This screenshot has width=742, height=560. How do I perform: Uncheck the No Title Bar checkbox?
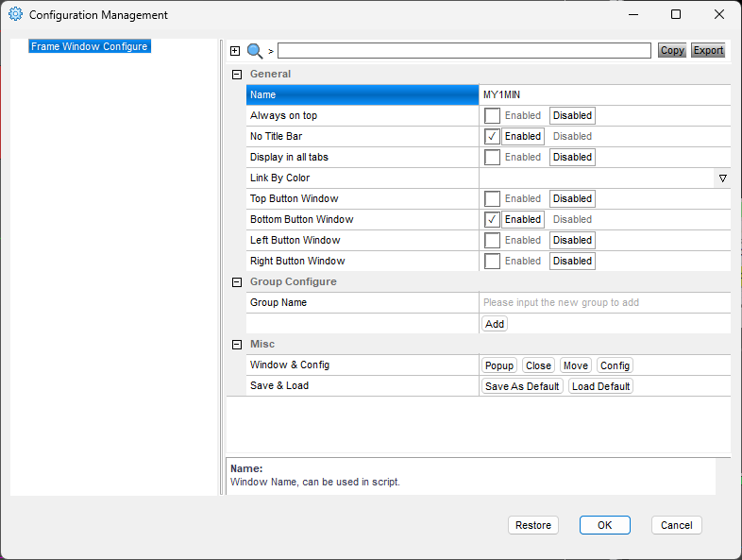click(x=492, y=137)
